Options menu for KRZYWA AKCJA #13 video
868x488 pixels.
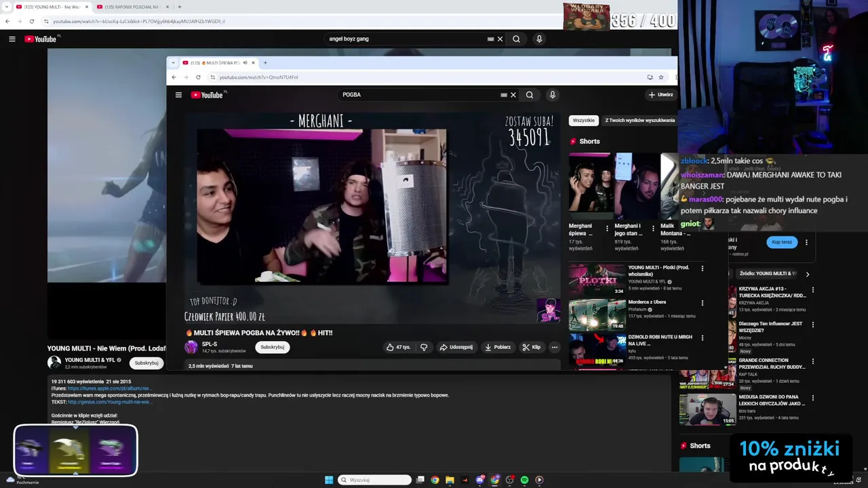[x=813, y=289]
